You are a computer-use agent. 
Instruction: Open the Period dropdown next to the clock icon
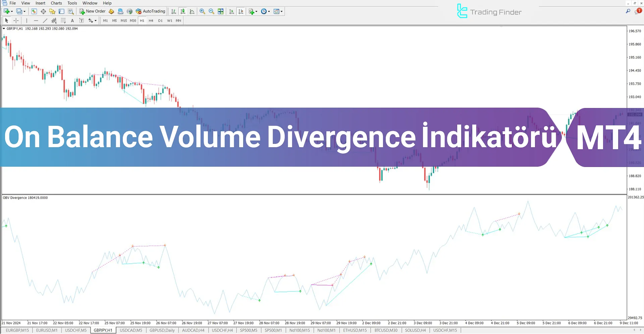point(265,11)
